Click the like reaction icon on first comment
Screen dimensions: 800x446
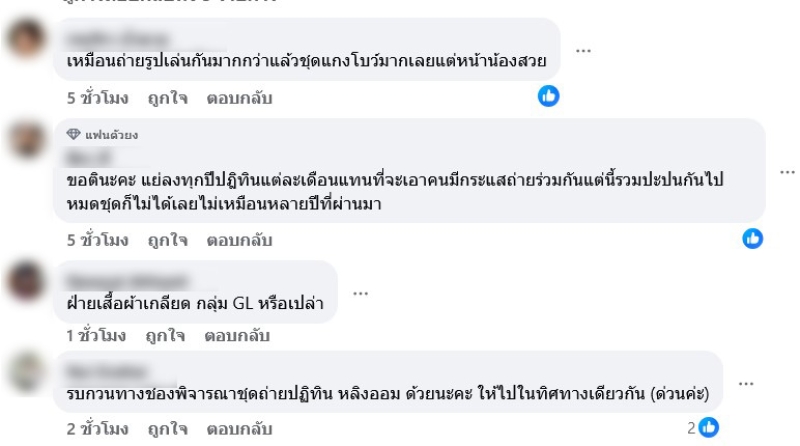click(548, 96)
